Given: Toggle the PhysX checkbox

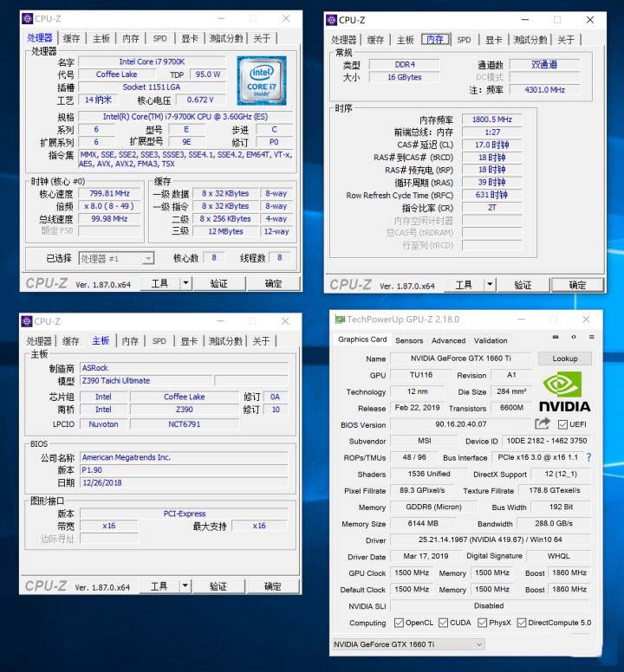Looking at the screenshot, I should [483, 623].
